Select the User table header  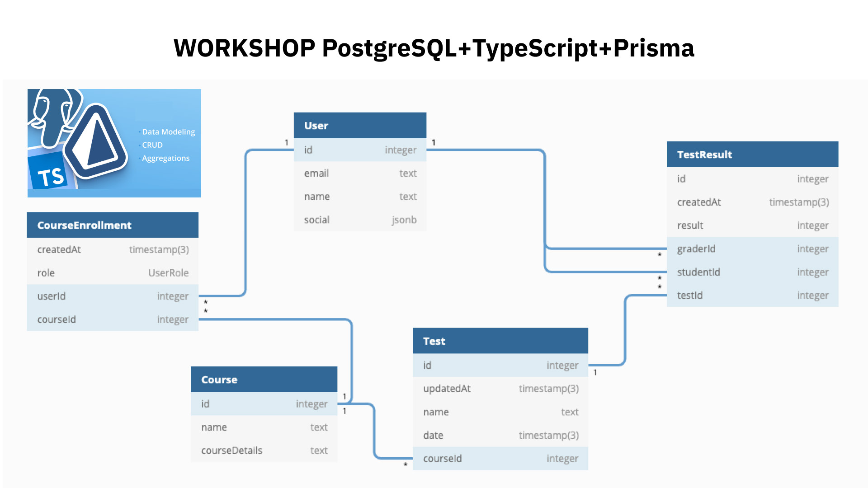[x=360, y=126]
